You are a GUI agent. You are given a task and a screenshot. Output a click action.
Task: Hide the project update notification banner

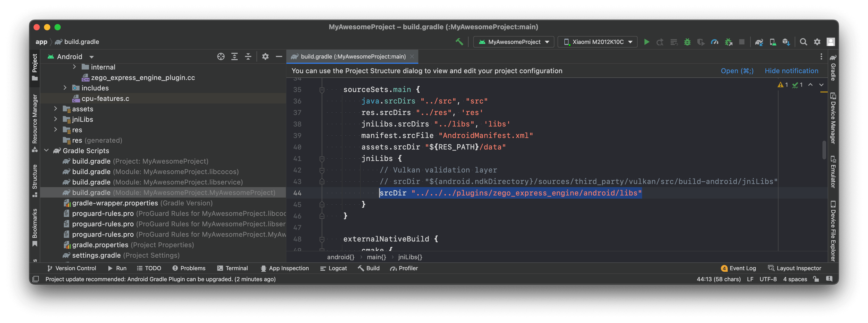point(792,71)
